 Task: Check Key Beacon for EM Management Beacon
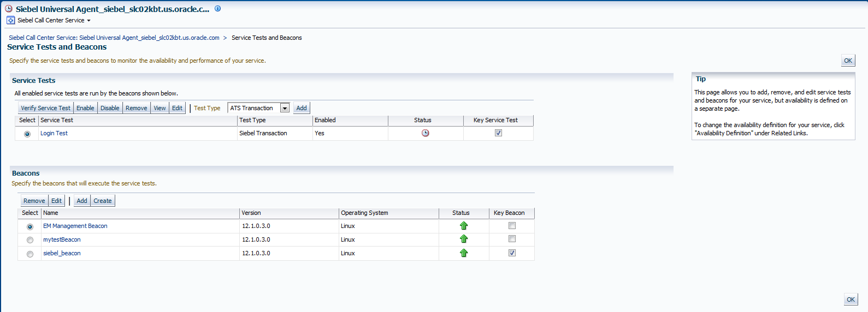click(512, 225)
